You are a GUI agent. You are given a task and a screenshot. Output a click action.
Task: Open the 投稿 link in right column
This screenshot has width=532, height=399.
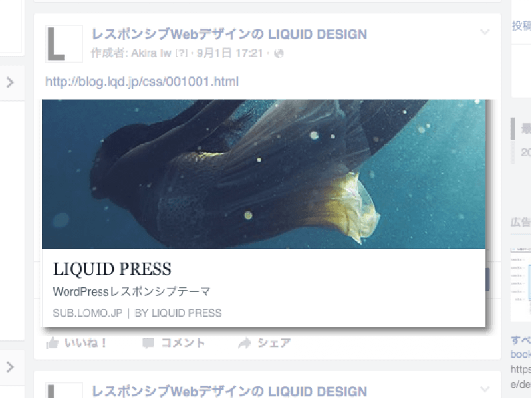click(521, 25)
